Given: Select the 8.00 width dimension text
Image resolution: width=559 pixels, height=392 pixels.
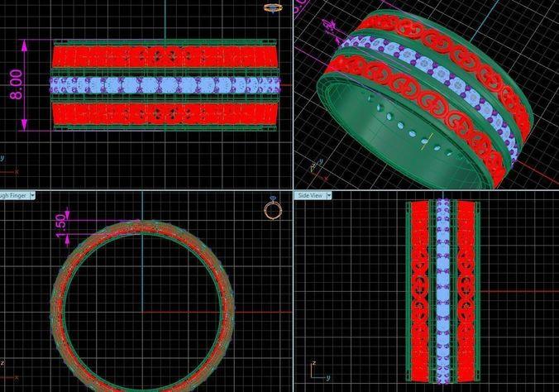Looking at the screenshot, I should tap(17, 84).
